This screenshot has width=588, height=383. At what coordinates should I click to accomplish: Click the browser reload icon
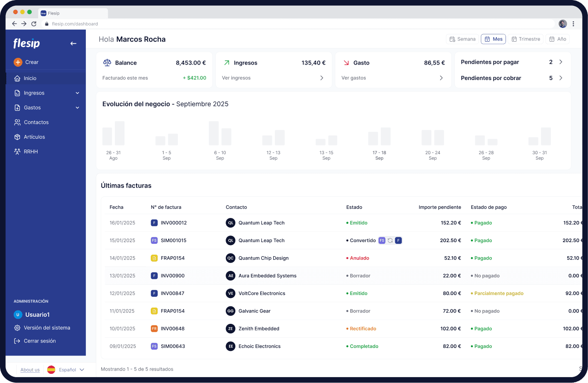click(34, 24)
